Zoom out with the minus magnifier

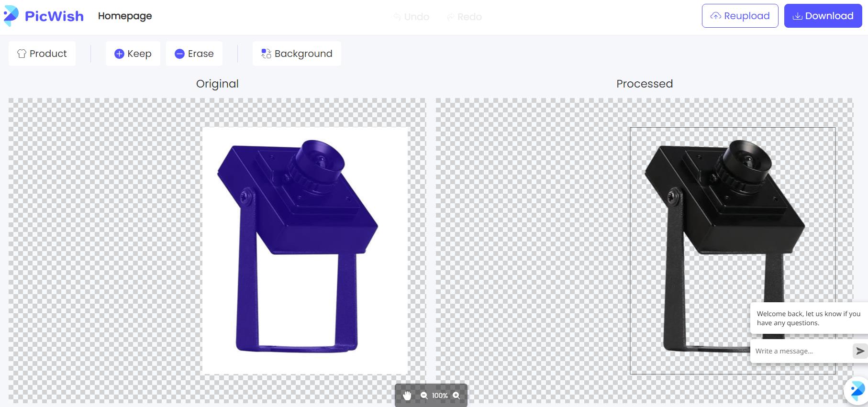[424, 396]
